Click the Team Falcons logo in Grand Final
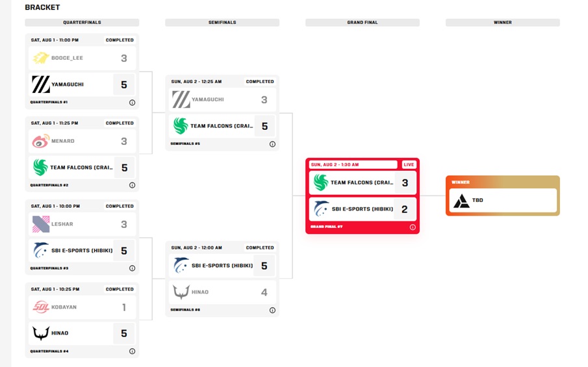The height and width of the screenshot is (367, 588). [320, 183]
